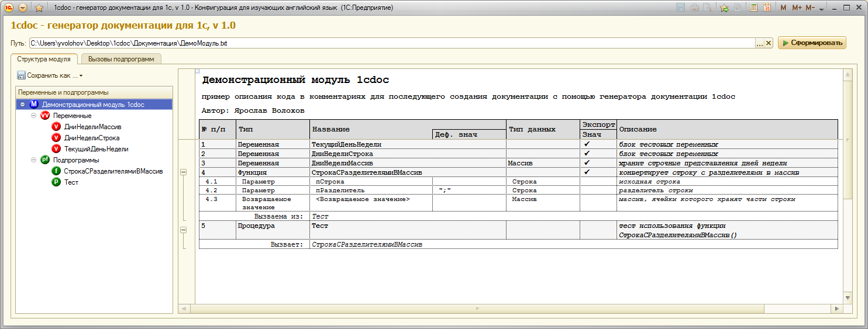The width and height of the screenshot is (868, 329).
Task: Collapse row group 5 using the minus box
Action: 183,230
